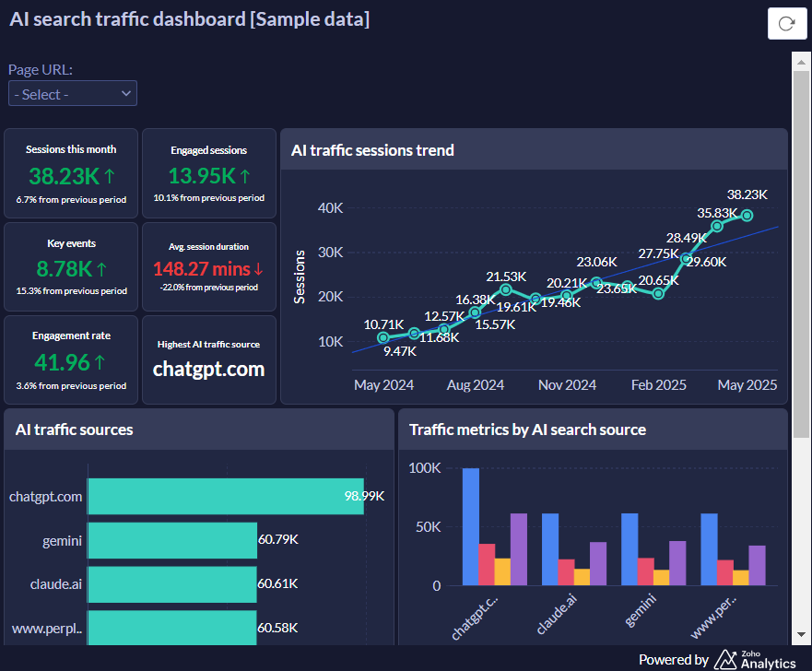Viewport: 812px width, 671px height.
Task: Click the purple gemini bar in Traffic metrics
Action: tap(677, 562)
